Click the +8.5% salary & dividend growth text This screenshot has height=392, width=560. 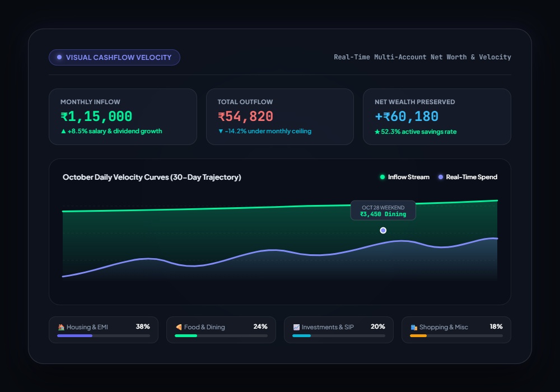coord(115,132)
